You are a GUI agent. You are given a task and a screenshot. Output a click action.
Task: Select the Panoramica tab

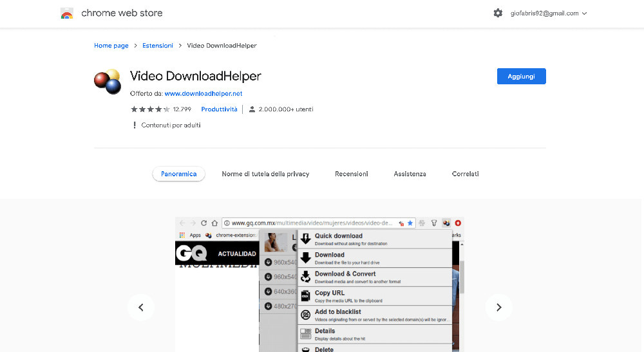(178, 174)
